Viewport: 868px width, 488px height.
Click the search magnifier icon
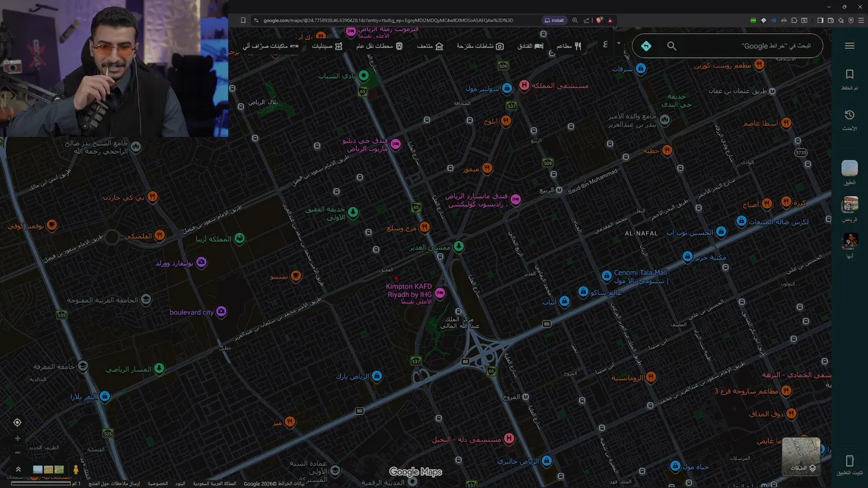tap(671, 46)
